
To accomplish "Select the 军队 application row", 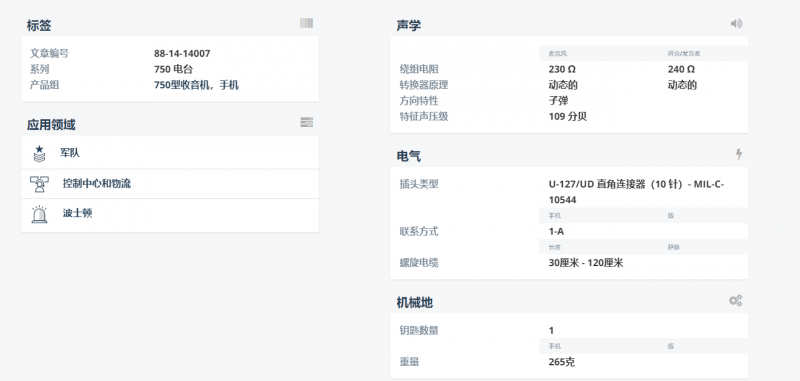I will [x=170, y=153].
